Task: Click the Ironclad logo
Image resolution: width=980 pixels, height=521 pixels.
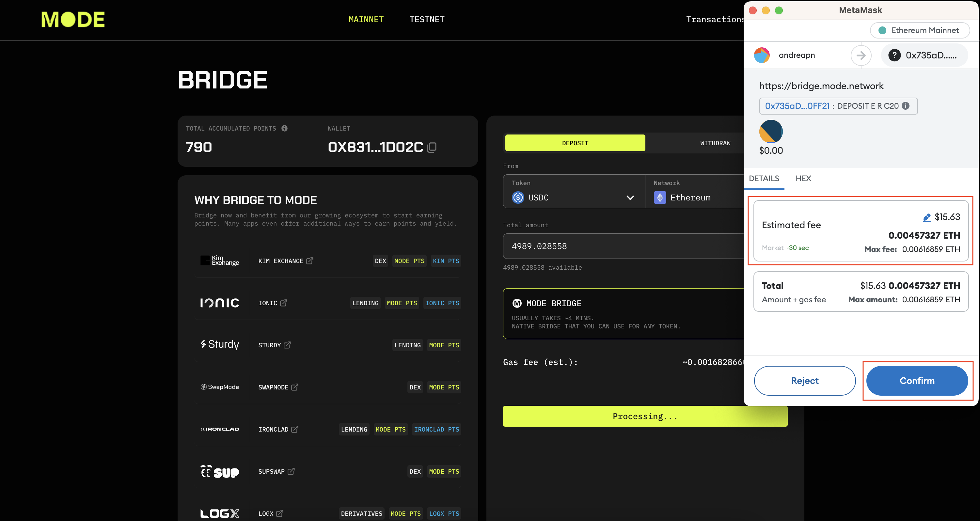Action: point(220,429)
